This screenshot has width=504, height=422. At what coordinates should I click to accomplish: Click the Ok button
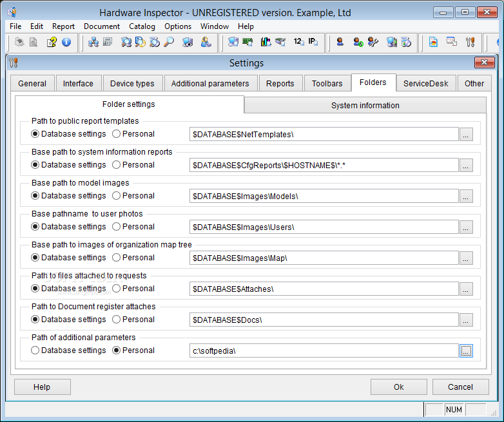398,387
